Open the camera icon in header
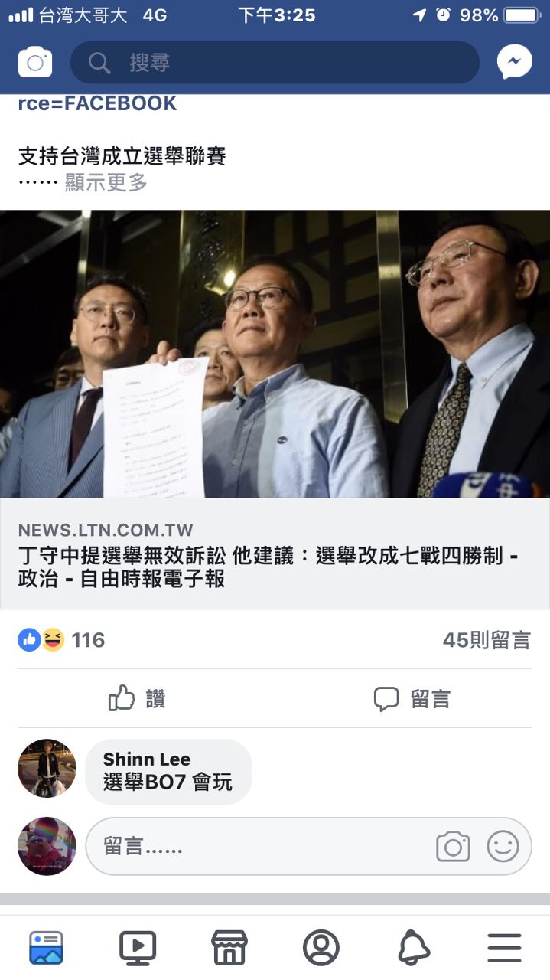The width and height of the screenshot is (550, 980). (x=35, y=62)
